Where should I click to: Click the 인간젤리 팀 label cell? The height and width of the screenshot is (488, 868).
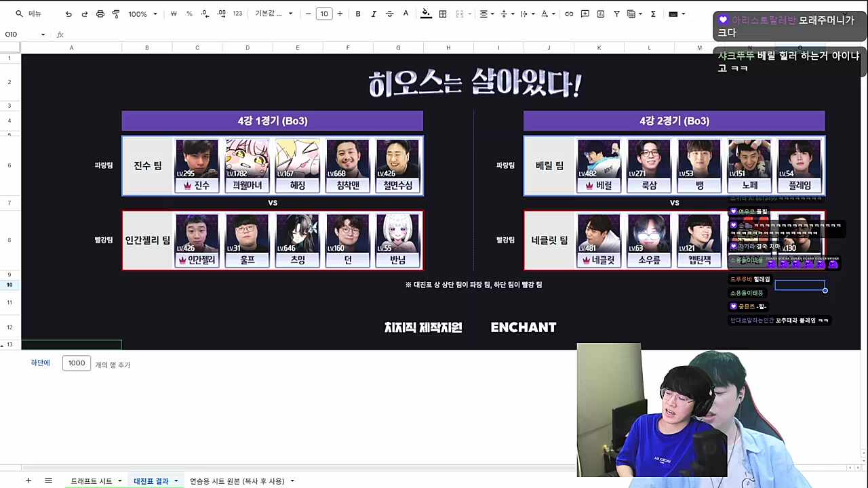[x=147, y=241]
